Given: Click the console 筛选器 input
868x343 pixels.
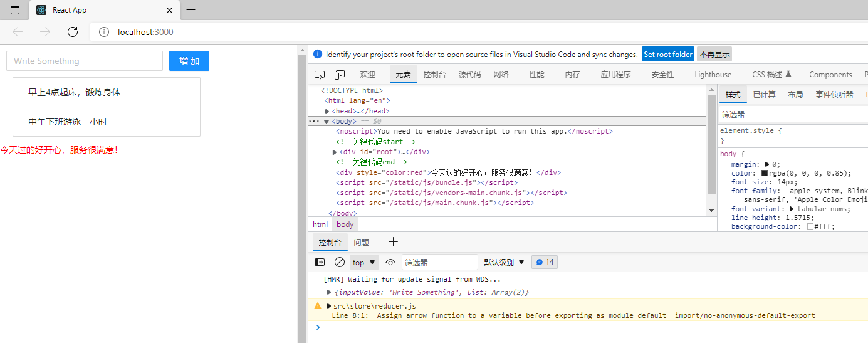Looking at the screenshot, I should (x=439, y=262).
